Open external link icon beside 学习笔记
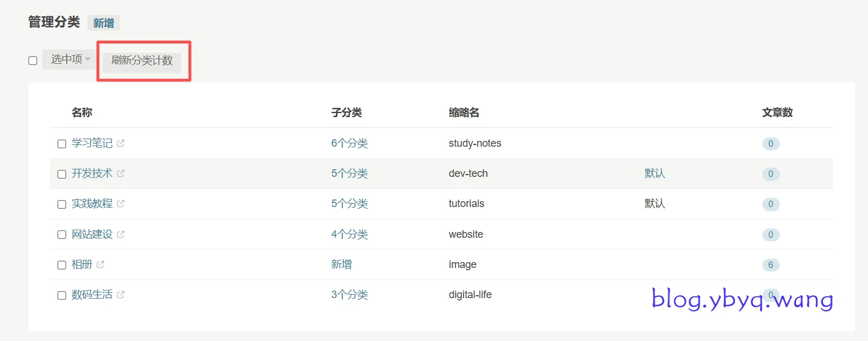This screenshot has height=341, width=868. click(121, 143)
